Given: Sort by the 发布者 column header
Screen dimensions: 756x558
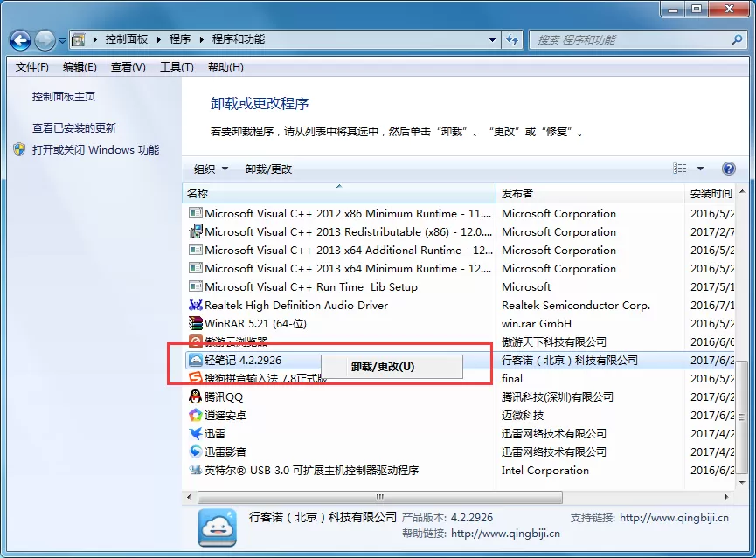Looking at the screenshot, I should (x=590, y=194).
